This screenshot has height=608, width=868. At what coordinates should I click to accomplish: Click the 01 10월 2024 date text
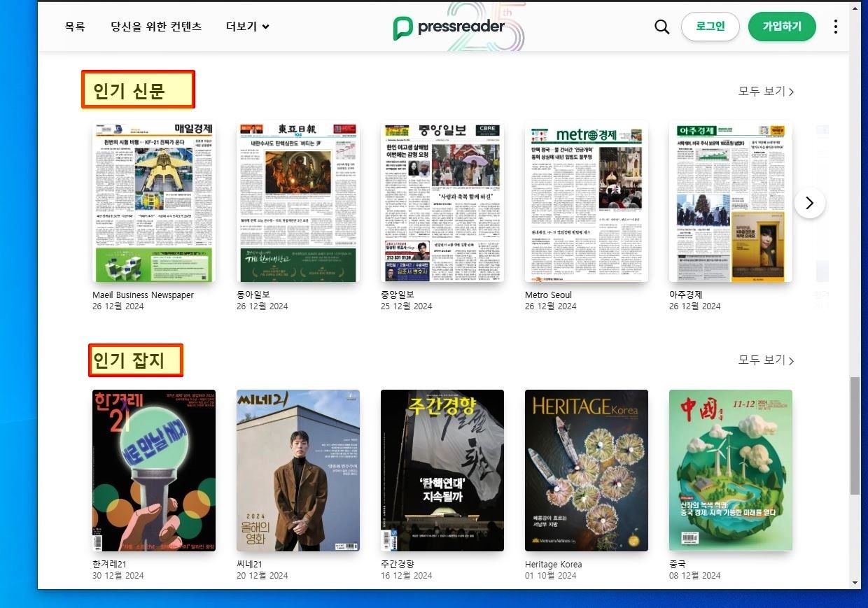(x=551, y=576)
